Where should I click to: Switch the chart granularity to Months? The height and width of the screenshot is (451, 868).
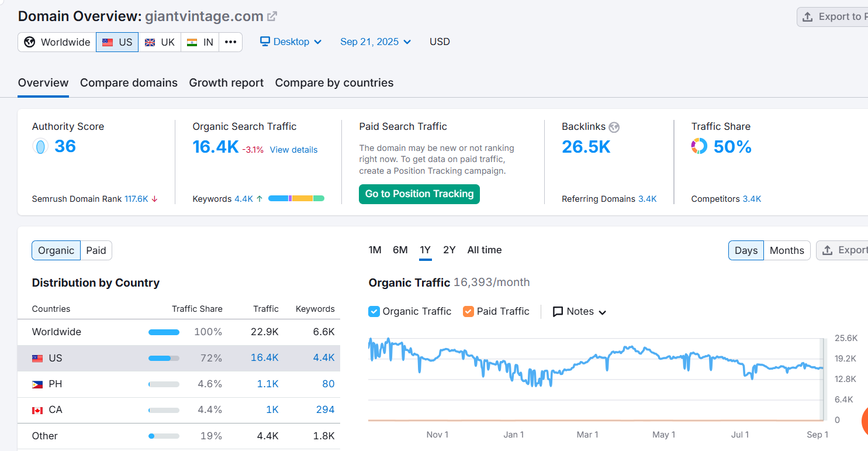(x=787, y=250)
